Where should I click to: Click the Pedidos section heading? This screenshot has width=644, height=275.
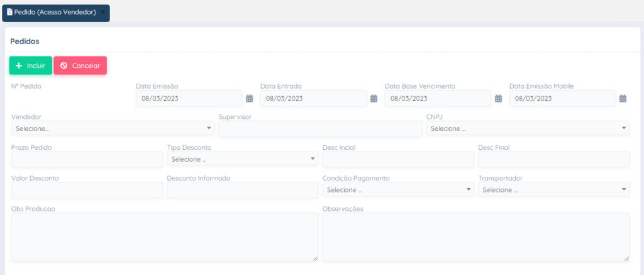25,42
